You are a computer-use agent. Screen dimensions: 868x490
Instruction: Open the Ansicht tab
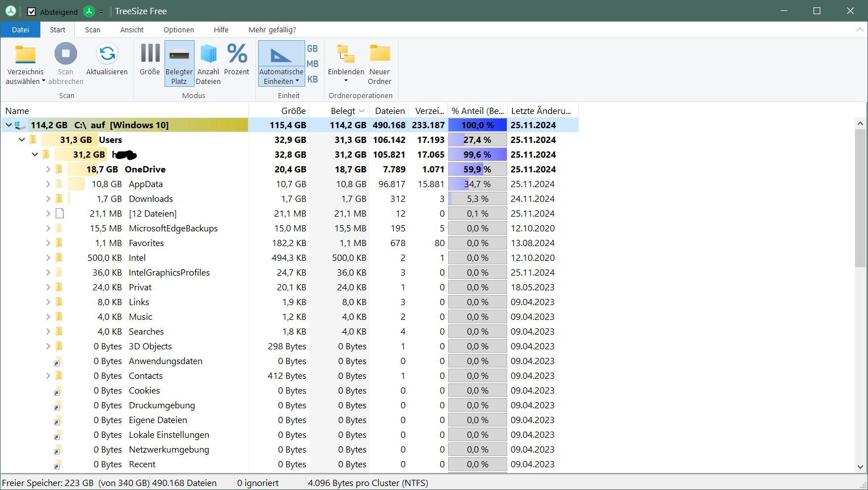coord(132,29)
